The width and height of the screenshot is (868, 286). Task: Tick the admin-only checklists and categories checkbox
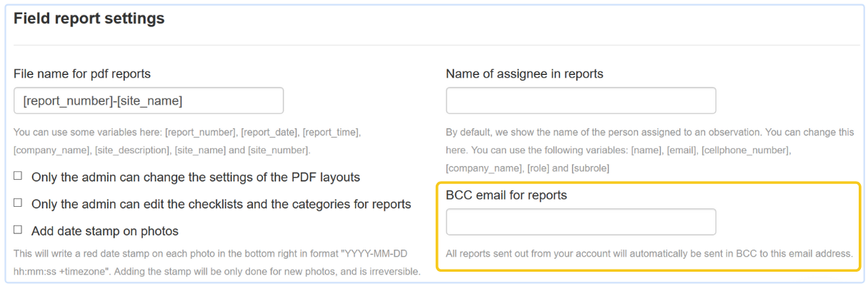click(18, 203)
